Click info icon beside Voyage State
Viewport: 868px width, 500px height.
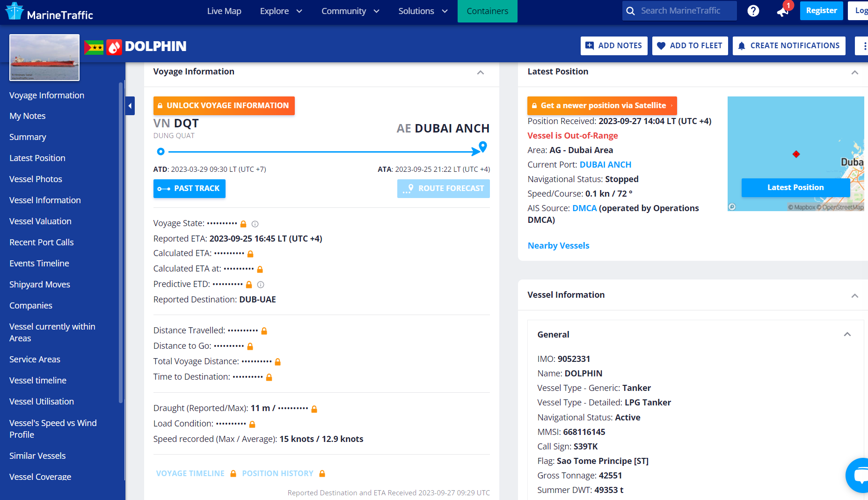[x=255, y=224]
